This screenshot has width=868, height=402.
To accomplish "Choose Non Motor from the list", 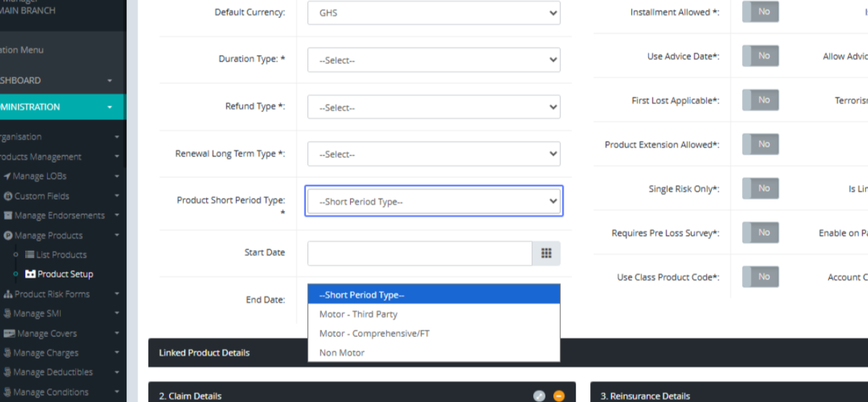I will click(x=342, y=353).
